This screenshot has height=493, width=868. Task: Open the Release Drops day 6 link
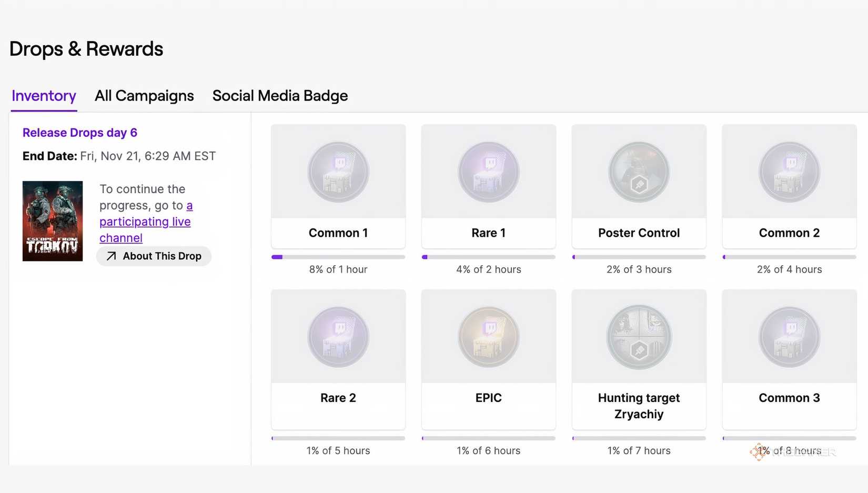[x=79, y=133]
